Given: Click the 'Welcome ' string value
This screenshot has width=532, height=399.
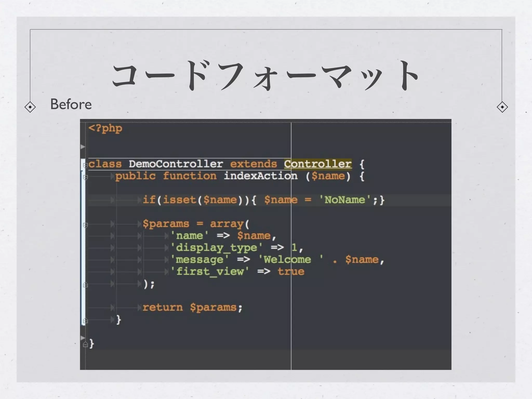Looking at the screenshot, I should [x=291, y=260].
